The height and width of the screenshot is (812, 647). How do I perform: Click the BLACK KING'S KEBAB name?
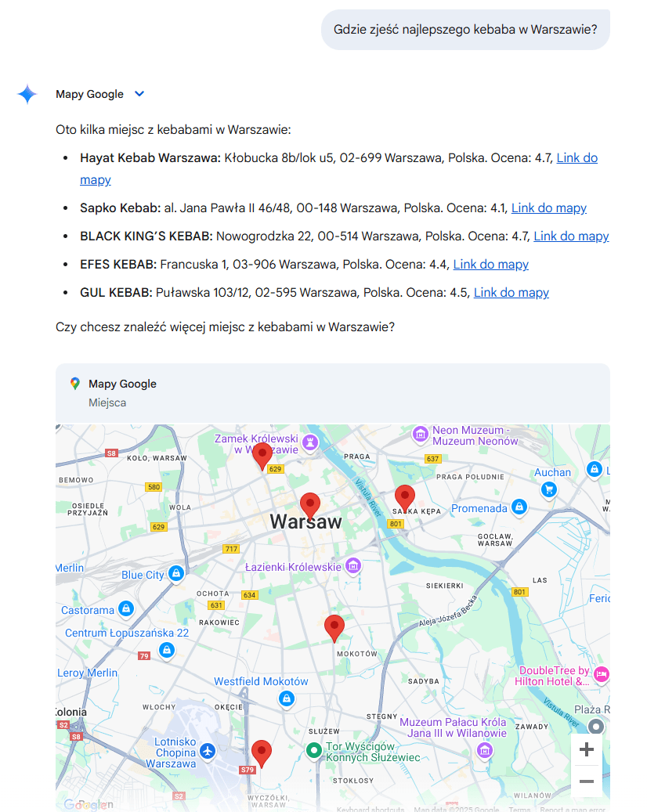pyautogui.click(x=146, y=236)
